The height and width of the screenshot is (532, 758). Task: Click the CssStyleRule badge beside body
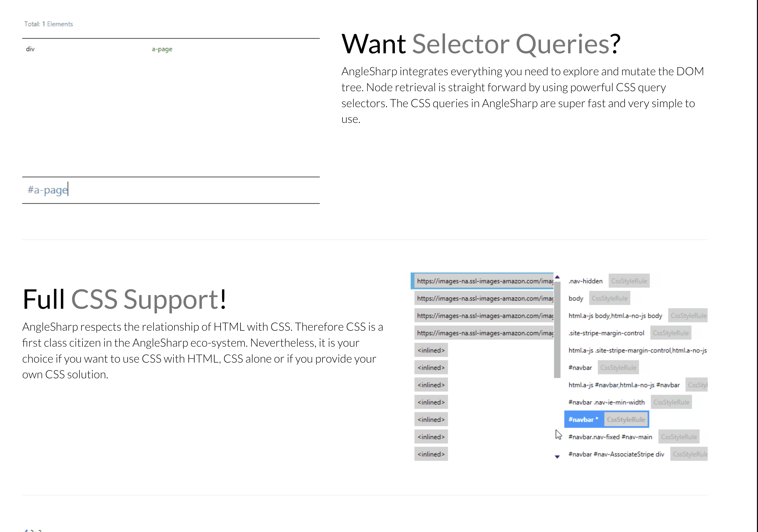tap(609, 298)
